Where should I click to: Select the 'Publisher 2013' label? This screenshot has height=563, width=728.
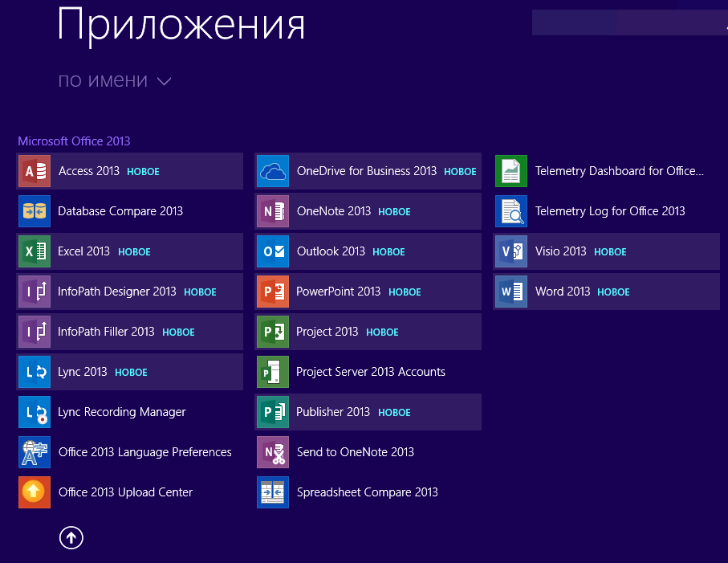(333, 412)
